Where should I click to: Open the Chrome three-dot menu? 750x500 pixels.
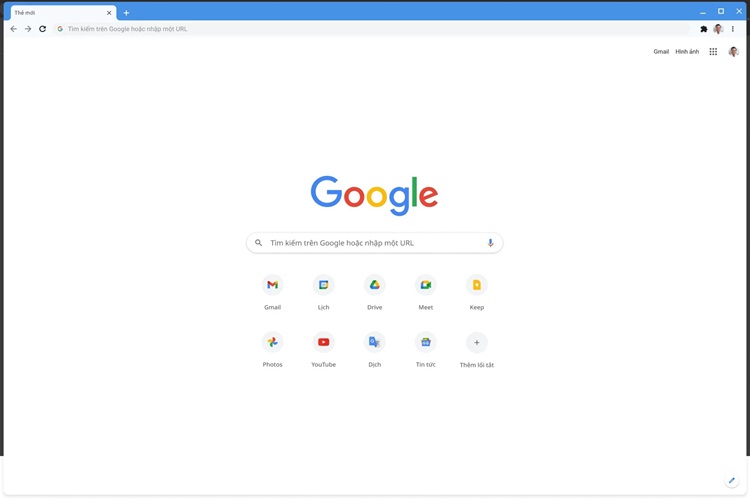pyautogui.click(x=733, y=29)
